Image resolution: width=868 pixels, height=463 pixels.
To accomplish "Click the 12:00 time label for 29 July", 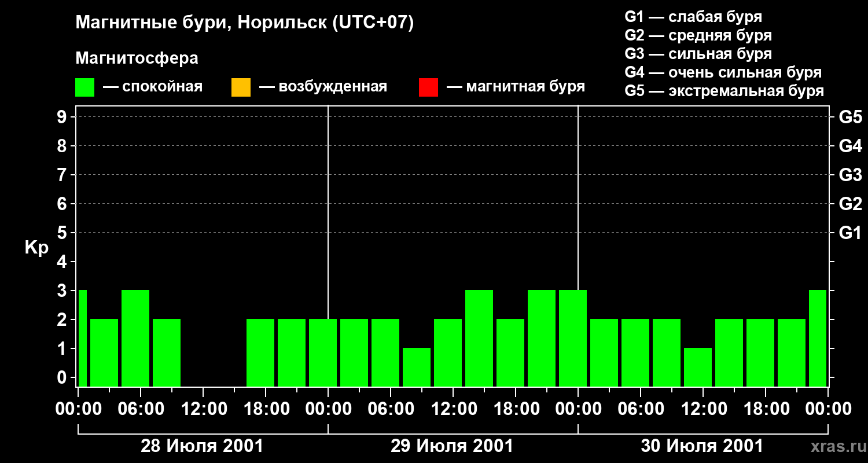I will [453, 409].
